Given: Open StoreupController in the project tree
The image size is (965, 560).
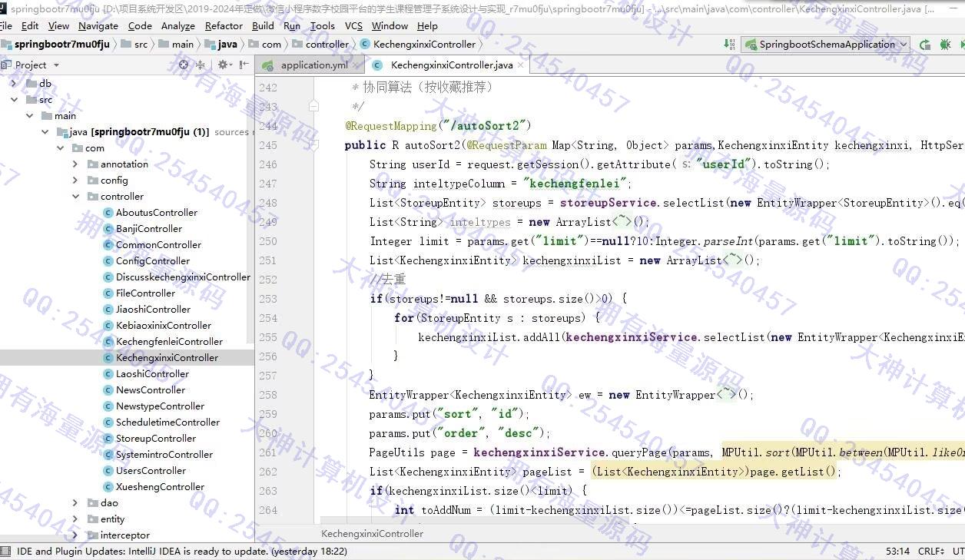Looking at the screenshot, I should tap(156, 439).
